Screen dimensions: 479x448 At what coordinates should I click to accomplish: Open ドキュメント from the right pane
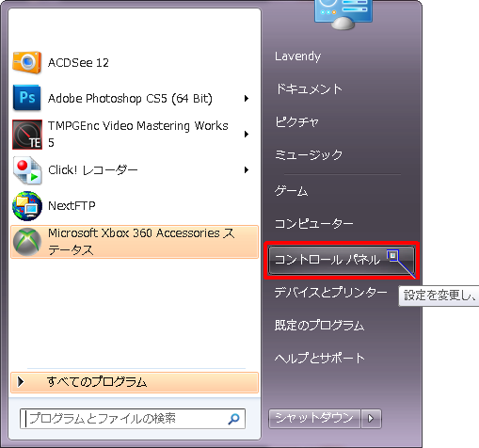[x=309, y=89]
